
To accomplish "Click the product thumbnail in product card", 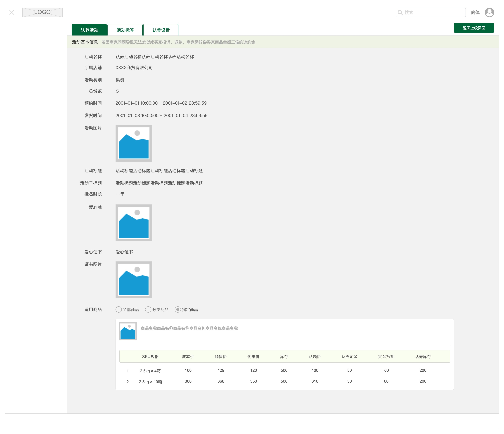I will click(x=128, y=331).
